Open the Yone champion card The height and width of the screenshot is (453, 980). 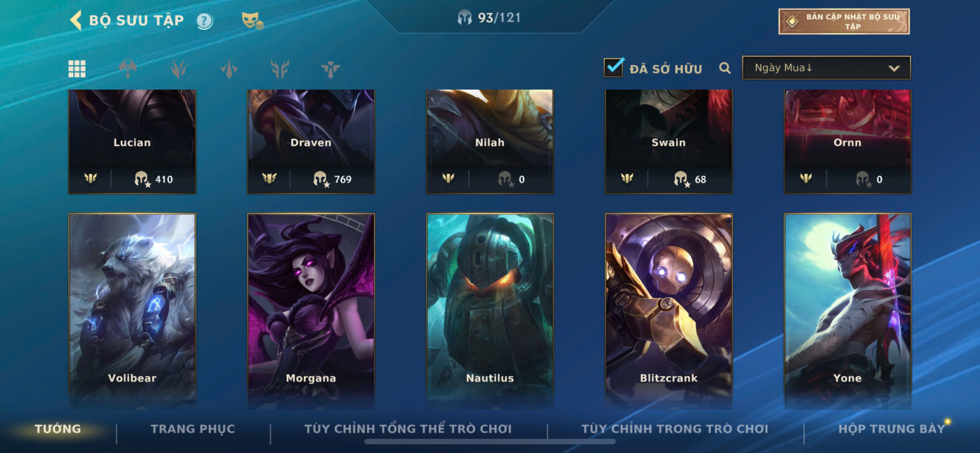tap(847, 311)
